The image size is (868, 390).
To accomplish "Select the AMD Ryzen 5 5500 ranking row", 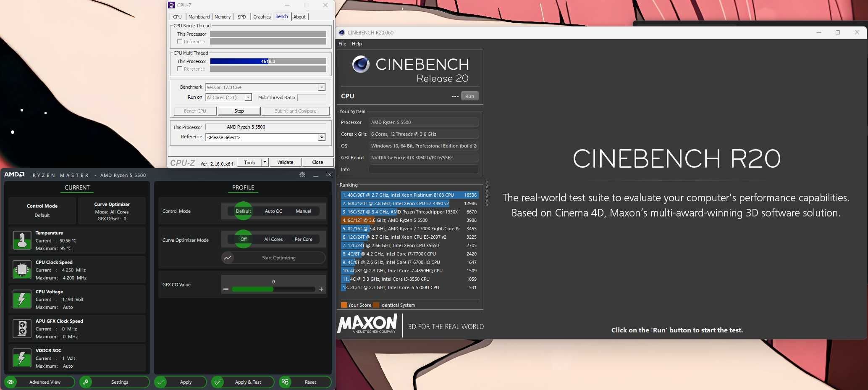I will coord(409,220).
